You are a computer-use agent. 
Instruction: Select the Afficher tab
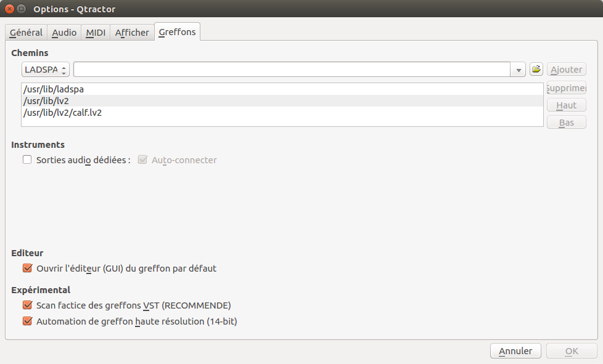point(132,33)
